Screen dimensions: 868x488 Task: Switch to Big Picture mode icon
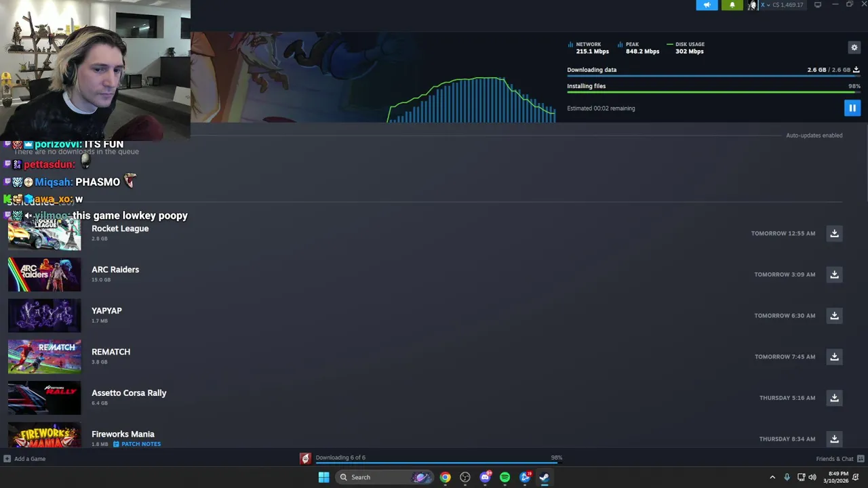point(818,5)
